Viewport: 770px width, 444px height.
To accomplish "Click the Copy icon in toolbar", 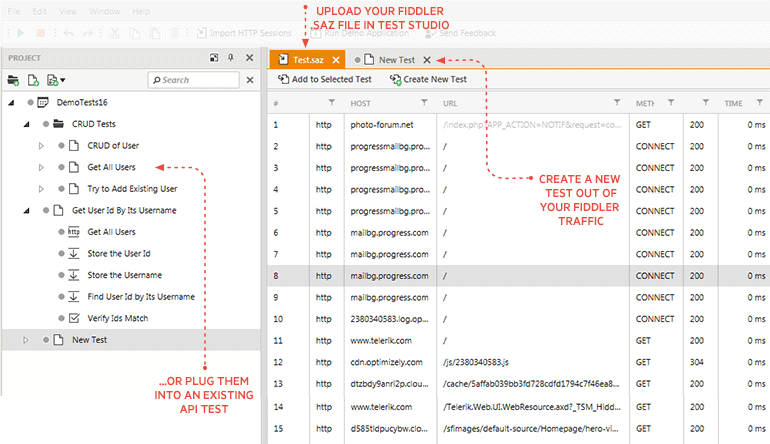I will pyautogui.click(x=135, y=33).
